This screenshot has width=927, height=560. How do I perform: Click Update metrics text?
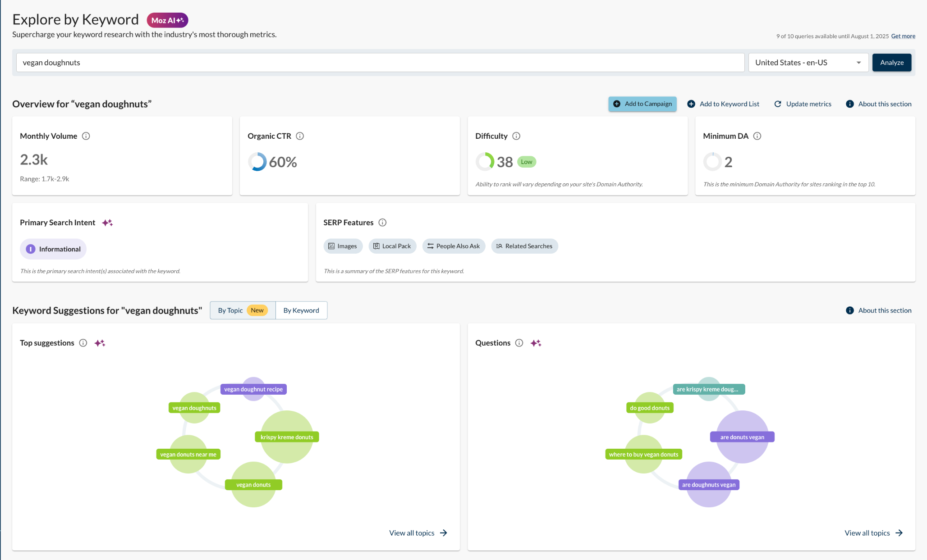pyautogui.click(x=809, y=104)
